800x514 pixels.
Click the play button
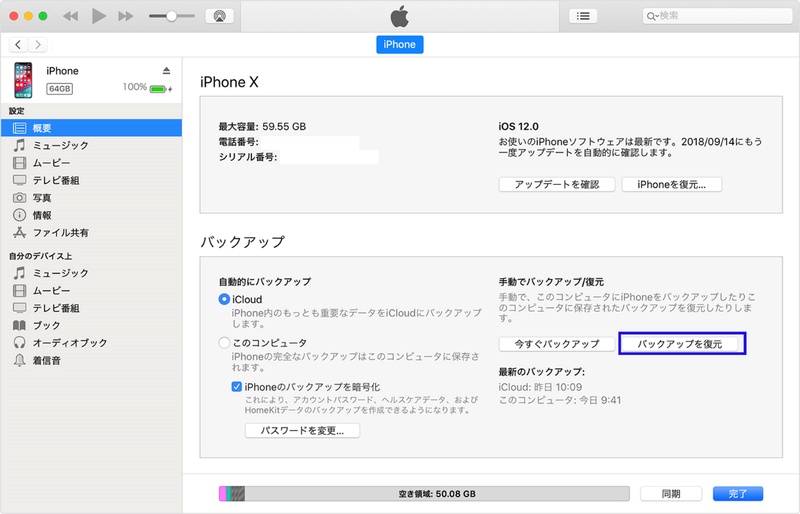pos(98,16)
